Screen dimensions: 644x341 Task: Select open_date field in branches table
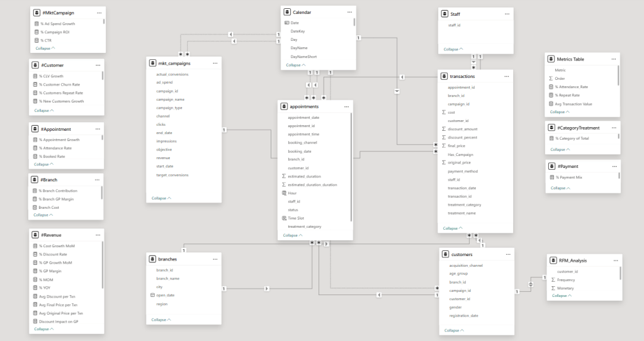click(166, 295)
